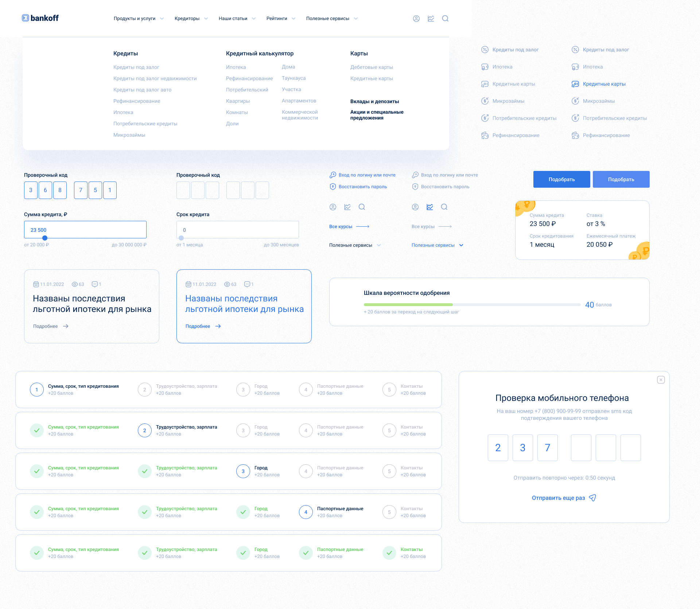Click blue Восстановить пароль link
The image size is (700, 609).
click(363, 187)
